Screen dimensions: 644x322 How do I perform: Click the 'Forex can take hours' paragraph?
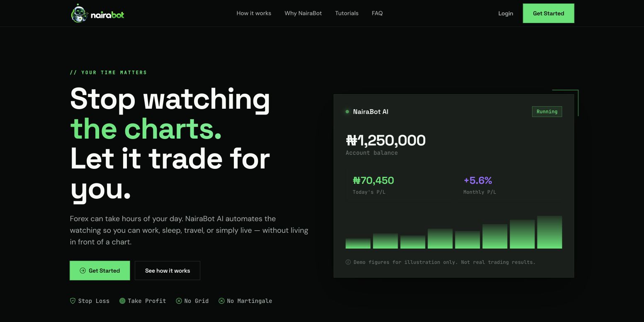189,230
